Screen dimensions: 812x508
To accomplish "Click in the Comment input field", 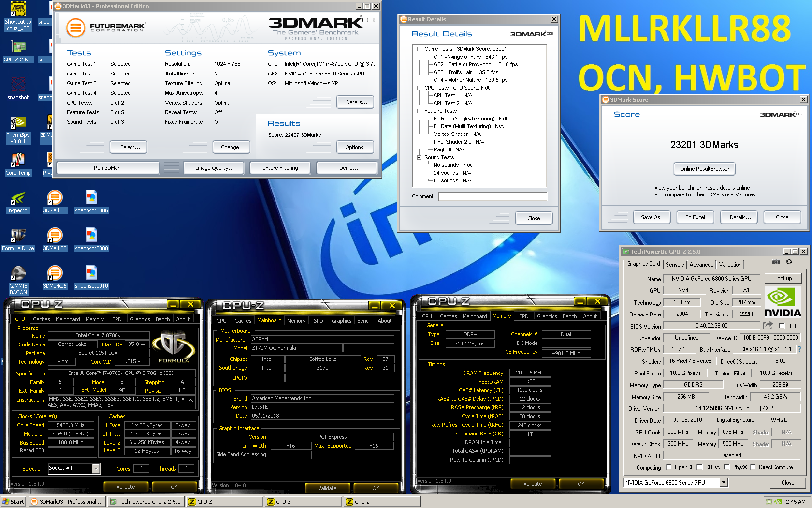I will pyautogui.click(x=493, y=196).
